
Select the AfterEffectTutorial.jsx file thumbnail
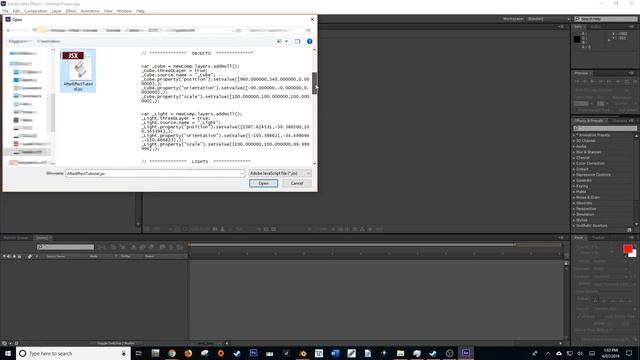coord(78,70)
